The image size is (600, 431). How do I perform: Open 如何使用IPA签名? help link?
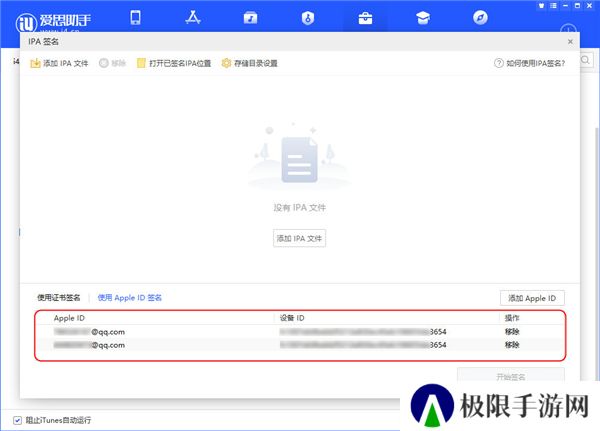click(x=530, y=63)
